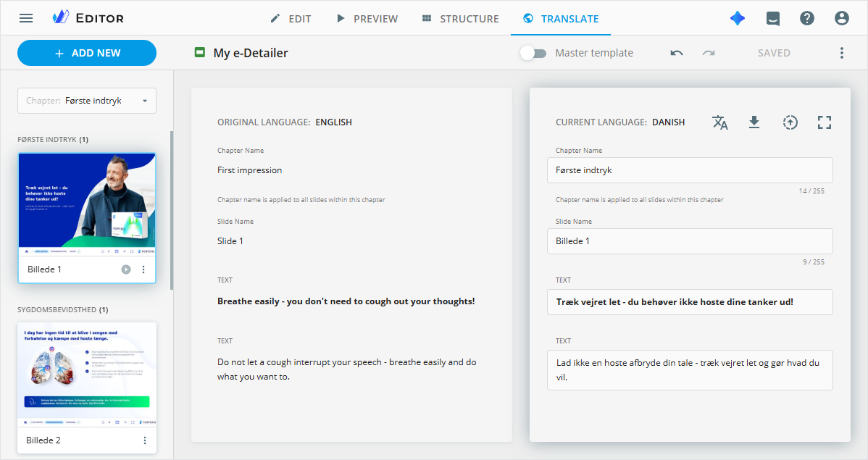Open the options menu for Billede 2

145,440
